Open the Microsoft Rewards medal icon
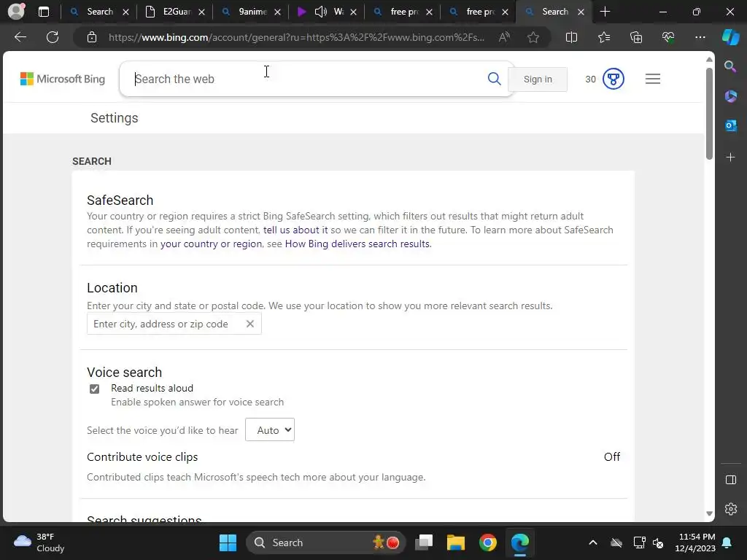747x560 pixels. point(613,79)
